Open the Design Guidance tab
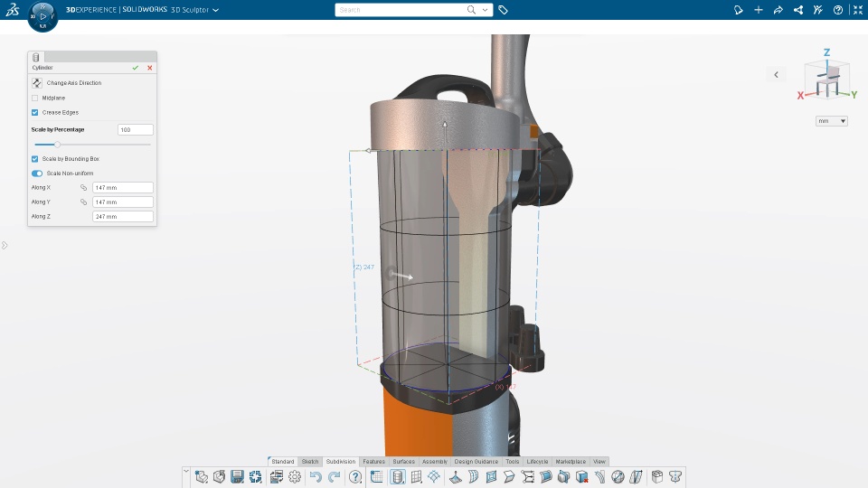This screenshot has width=868, height=488. [x=476, y=462]
